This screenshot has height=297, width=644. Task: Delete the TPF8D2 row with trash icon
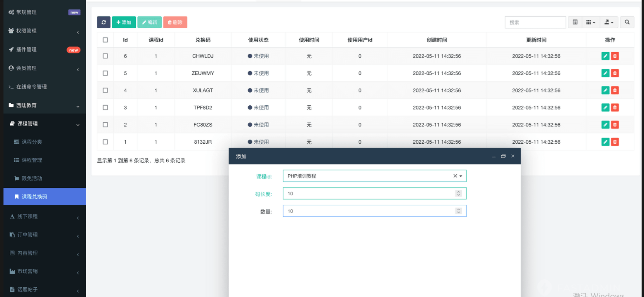click(615, 108)
